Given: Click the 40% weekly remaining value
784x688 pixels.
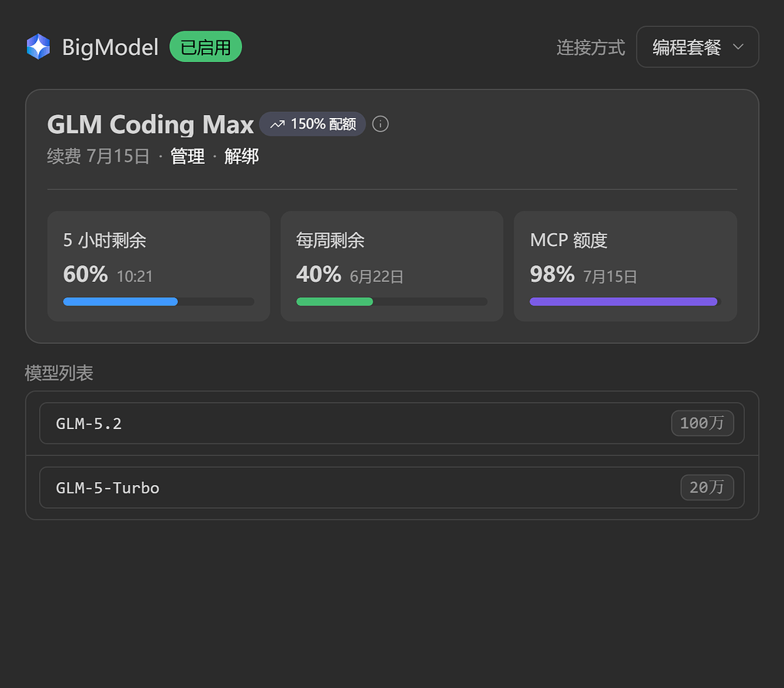Looking at the screenshot, I should click(319, 274).
